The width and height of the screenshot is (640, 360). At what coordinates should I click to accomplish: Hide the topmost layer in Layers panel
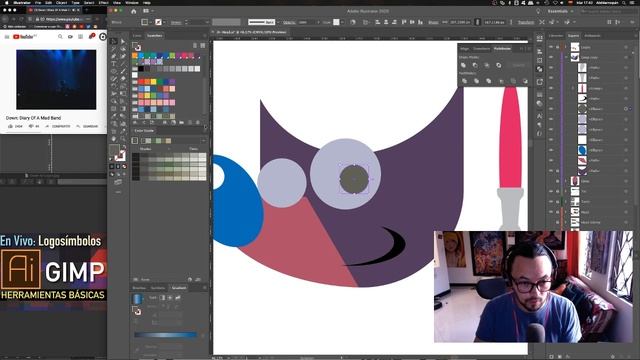click(551, 47)
